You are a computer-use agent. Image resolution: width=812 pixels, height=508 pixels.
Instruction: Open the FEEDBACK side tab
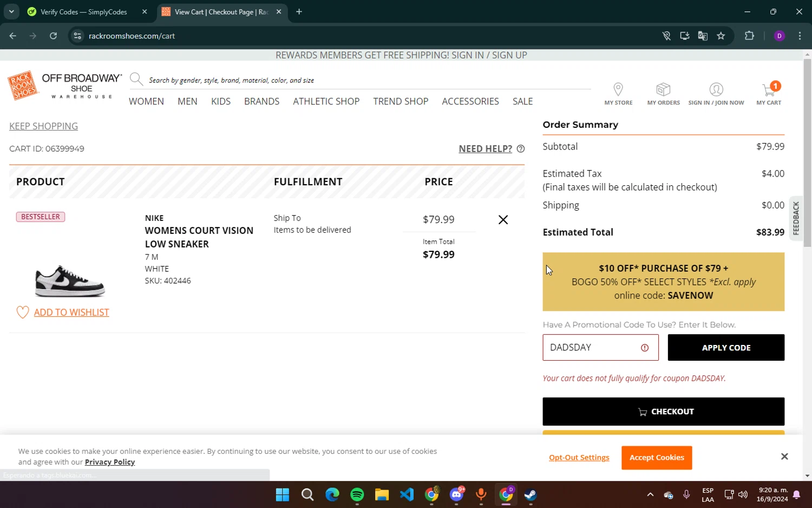pos(796,218)
